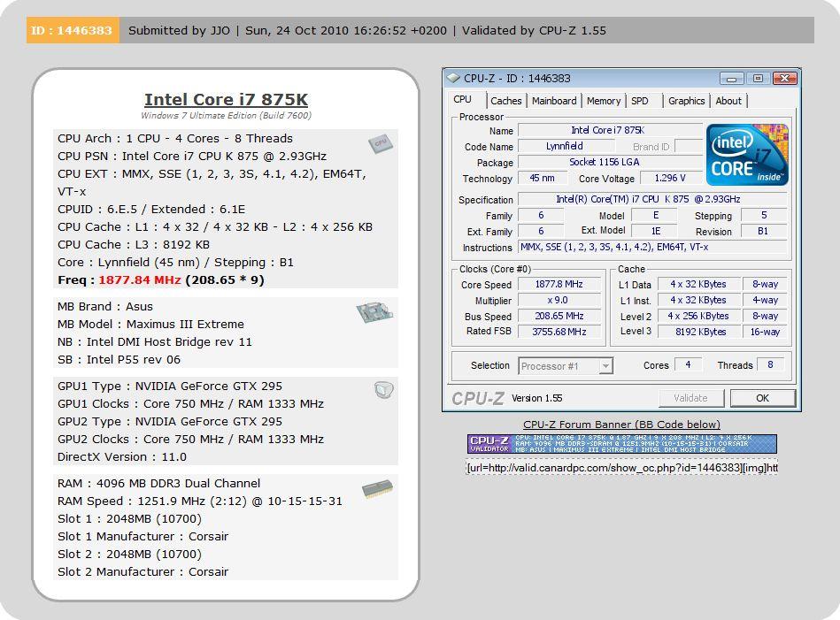Click the Instructions field MMX, SSE list
Screen dimensions: 840x620
652,247
